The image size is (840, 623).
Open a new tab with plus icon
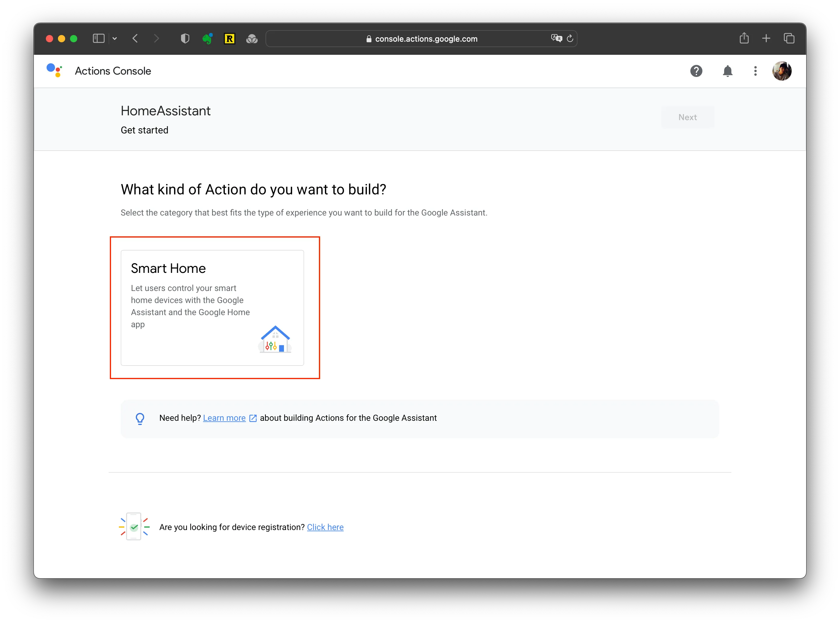click(766, 38)
